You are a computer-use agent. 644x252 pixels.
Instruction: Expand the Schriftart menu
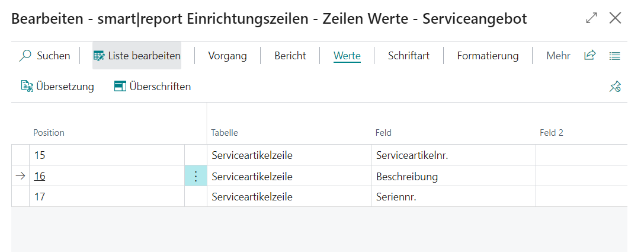[x=408, y=56]
